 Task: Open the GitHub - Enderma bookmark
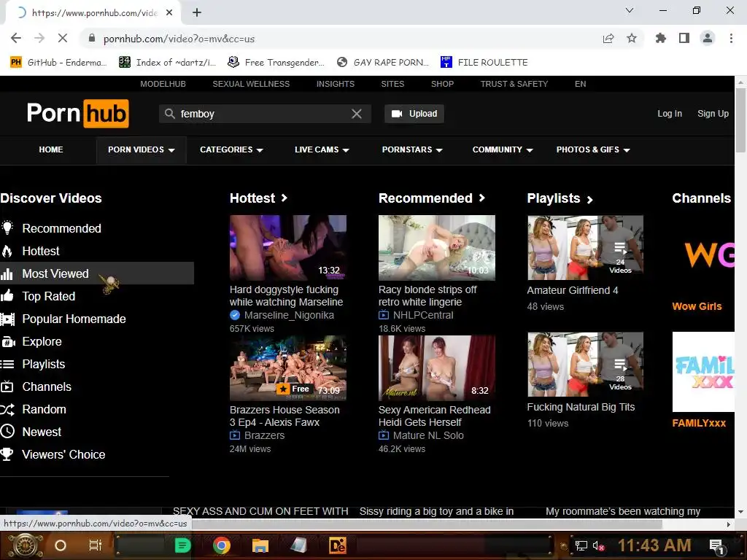(58, 62)
